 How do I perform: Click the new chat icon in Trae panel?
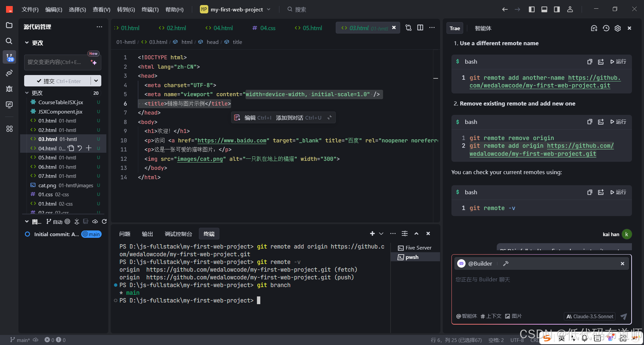click(x=594, y=28)
